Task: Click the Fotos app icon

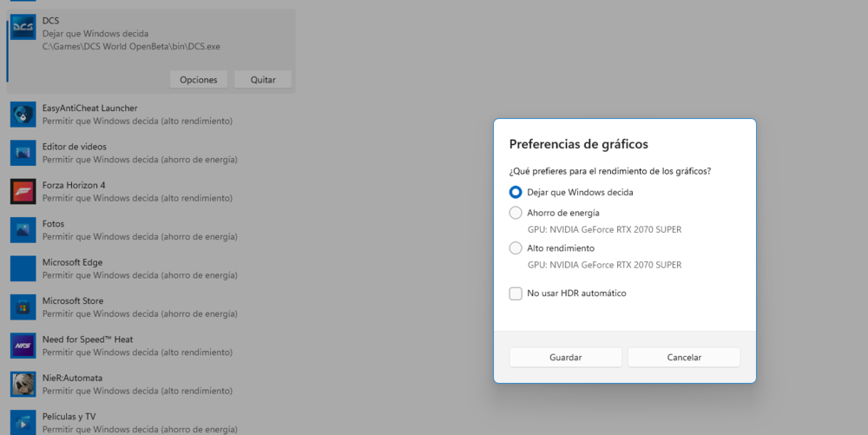Action: pos(23,229)
